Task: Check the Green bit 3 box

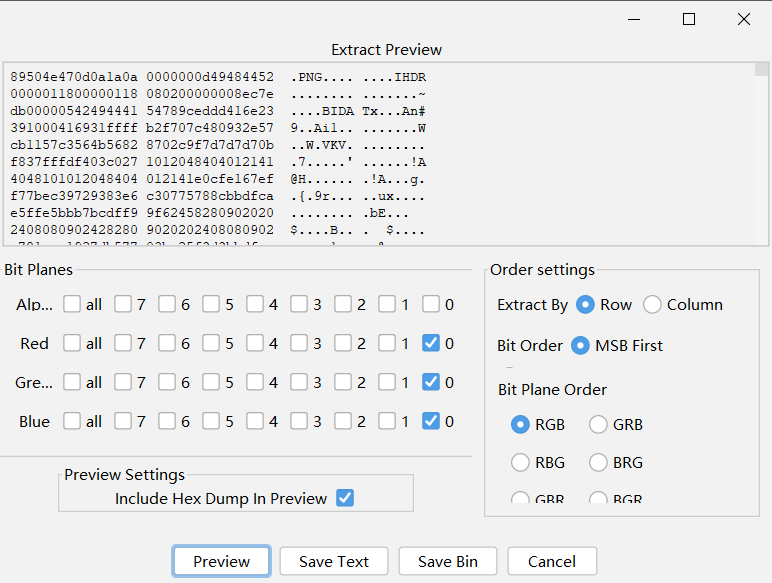Action: tap(299, 382)
